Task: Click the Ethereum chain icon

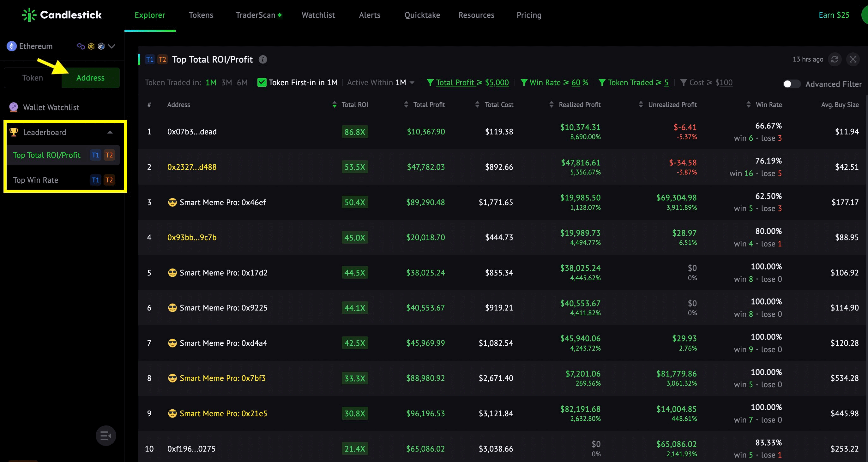Action: pyautogui.click(x=12, y=46)
